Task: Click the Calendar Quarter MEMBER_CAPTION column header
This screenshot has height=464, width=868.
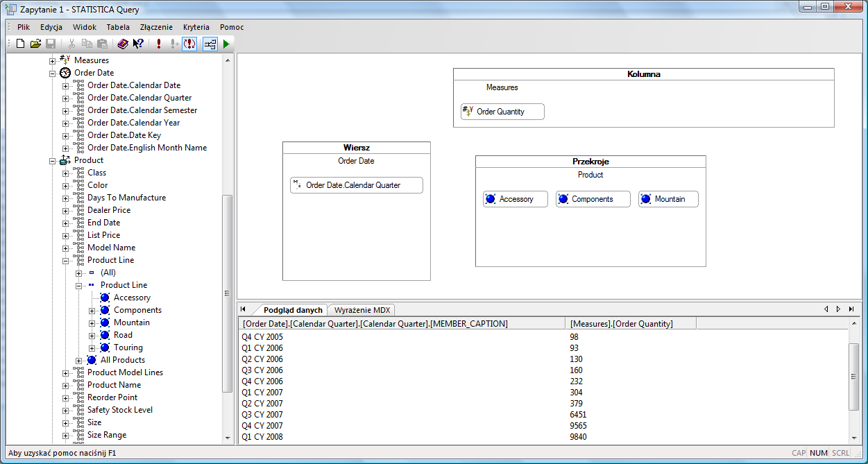Action: click(x=402, y=323)
